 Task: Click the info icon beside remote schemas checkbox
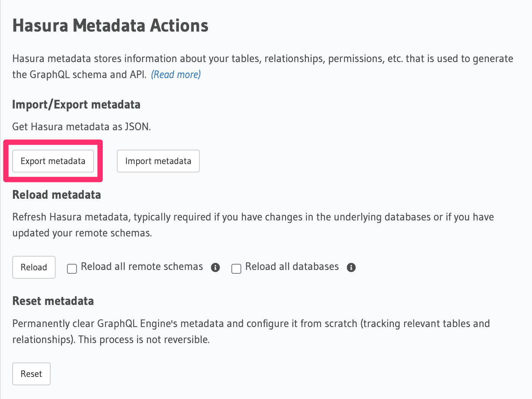[x=215, y=268]
